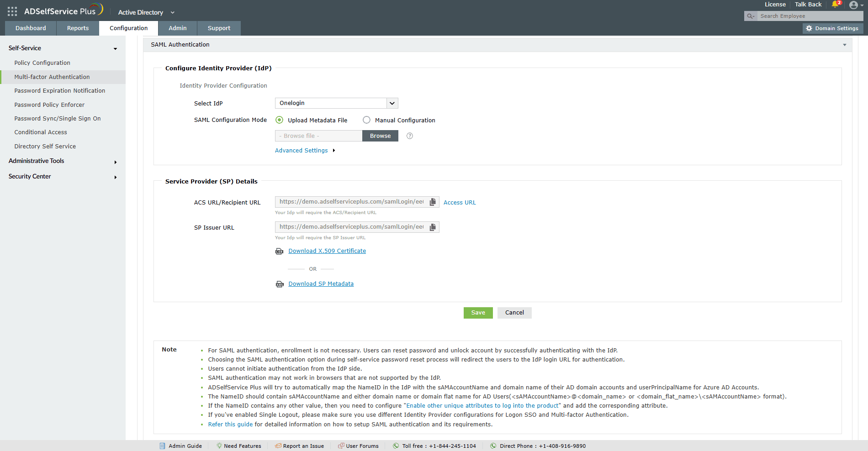Click the Need Features link
Screen dimensions: 868x451
[243, 446]
